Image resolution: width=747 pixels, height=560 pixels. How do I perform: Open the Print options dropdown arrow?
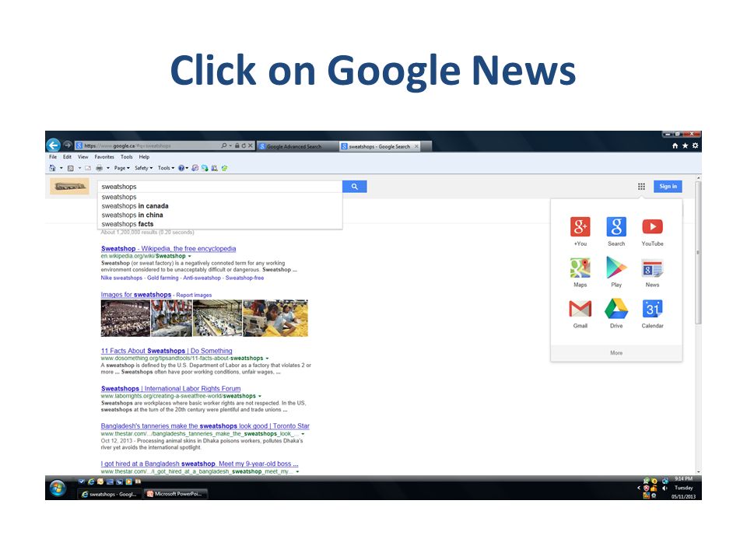pyautogui.click(x=108, y=168)
